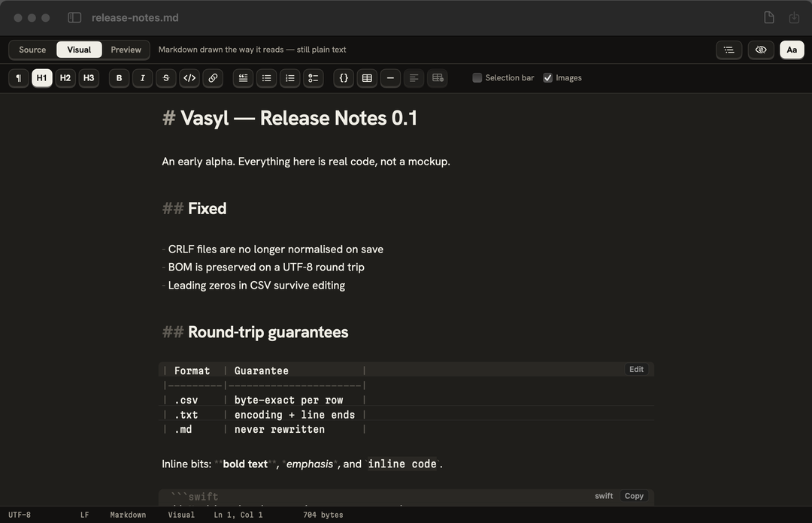The image size is (812, 523).
Task: Insert a table
Action: click(x=367, y=77)
